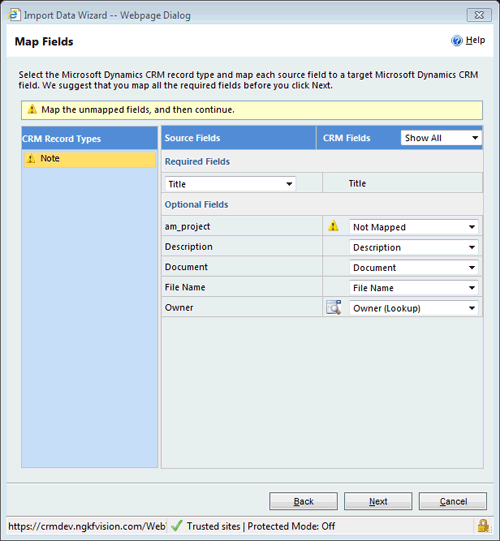Screen dimensions: 500x541
Task: Click the Map Fields heading
Action: click(x=44, y=42)
